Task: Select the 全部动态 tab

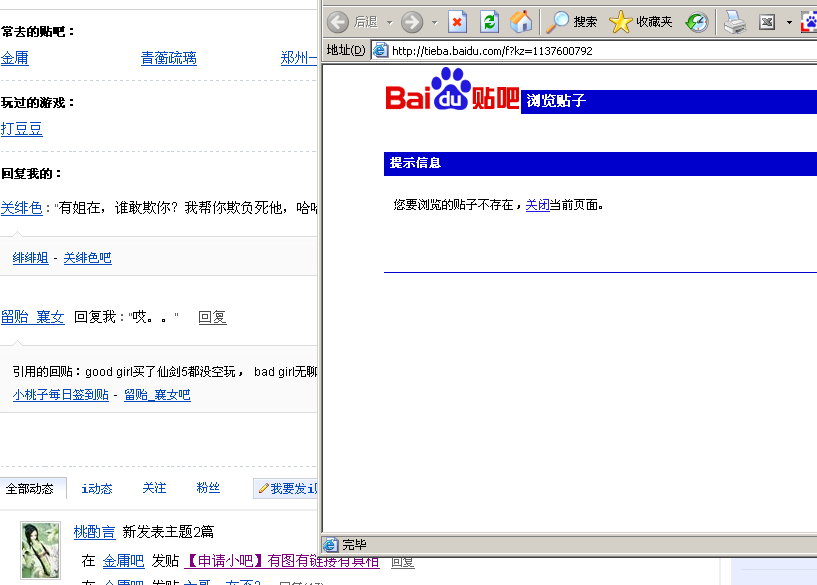Action: coord(33,488)
